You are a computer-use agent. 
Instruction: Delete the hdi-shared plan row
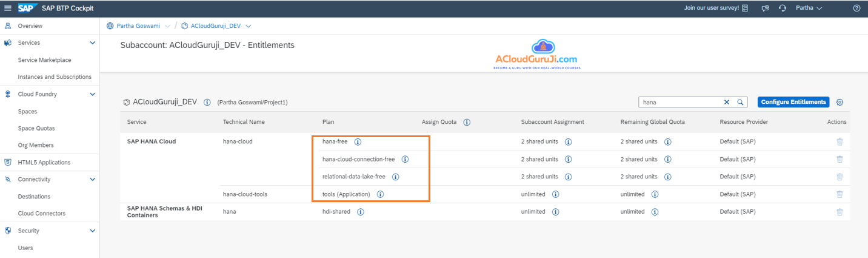840,212
